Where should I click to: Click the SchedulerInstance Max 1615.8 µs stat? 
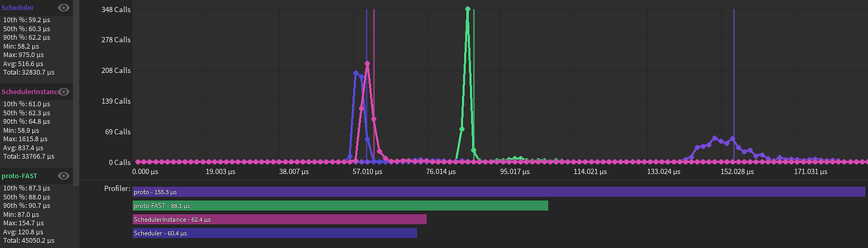tap(28, 138)
